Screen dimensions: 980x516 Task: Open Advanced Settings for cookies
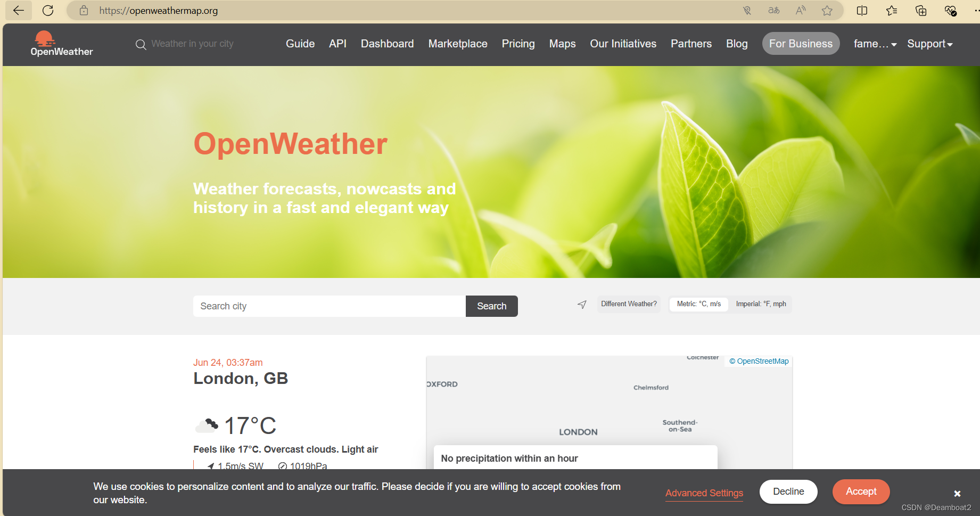[704, 493]
